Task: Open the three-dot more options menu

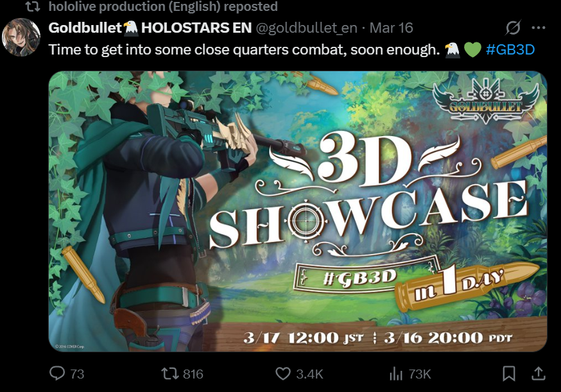Action: click(539, 28)
